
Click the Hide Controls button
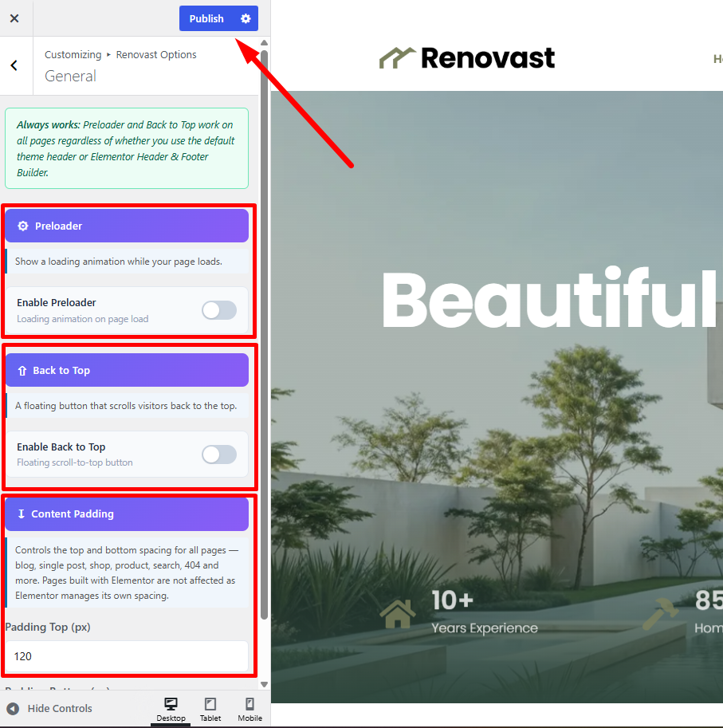point(49,708)
